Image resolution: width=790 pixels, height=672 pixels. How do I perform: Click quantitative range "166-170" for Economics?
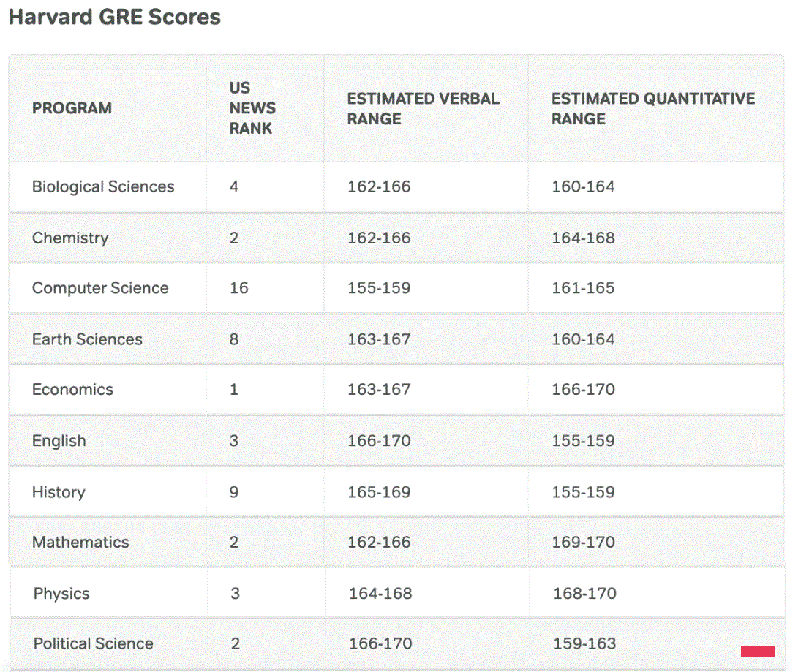583,390
